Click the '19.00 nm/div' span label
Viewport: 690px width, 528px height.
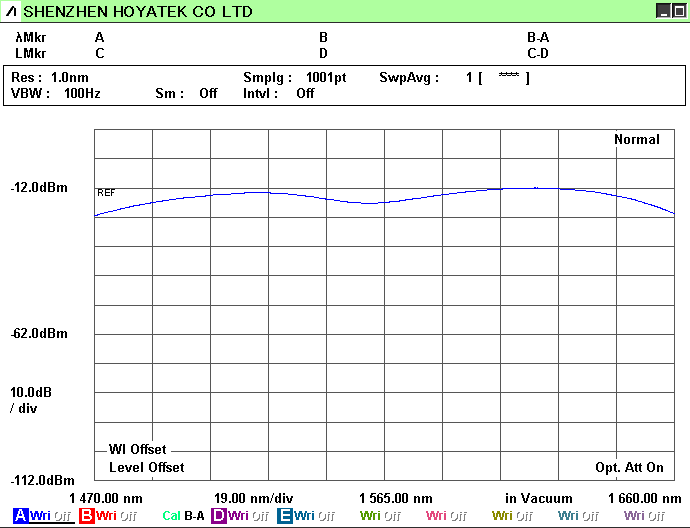pos(253,499)
